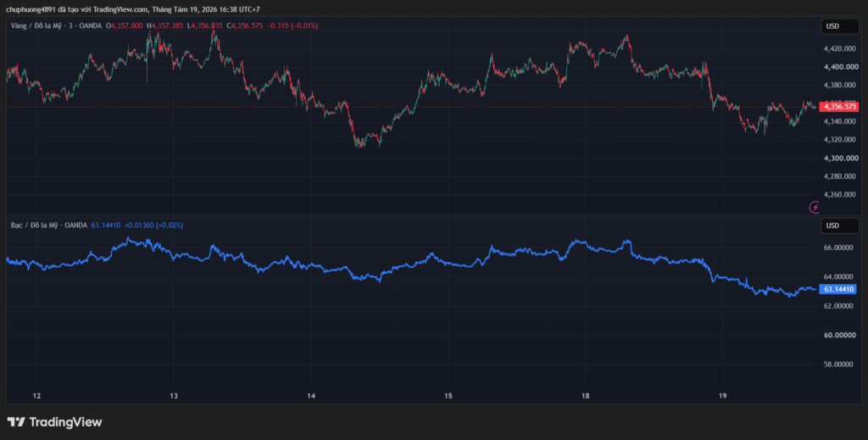This screenshot has height=440, width=868.
Task: Click date label 19 on time axis
Action: pos(722,396)
